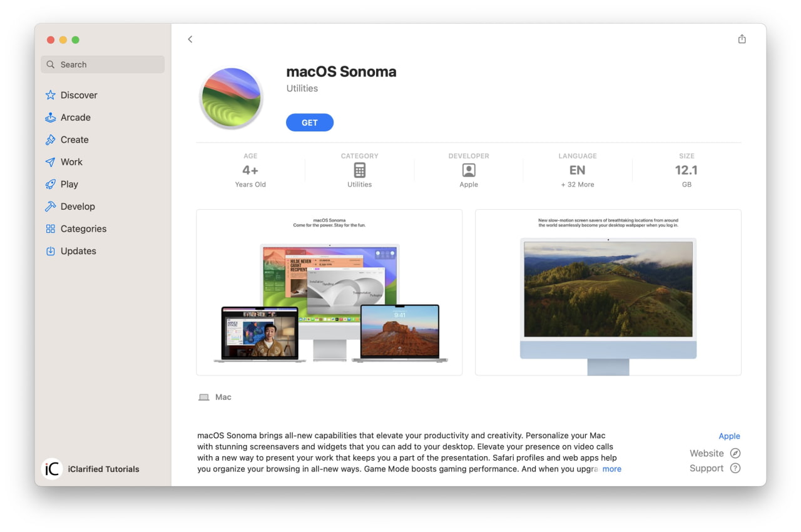View languages under + 32 More
This screenshot has width=801, height=532.
point(577,184)
